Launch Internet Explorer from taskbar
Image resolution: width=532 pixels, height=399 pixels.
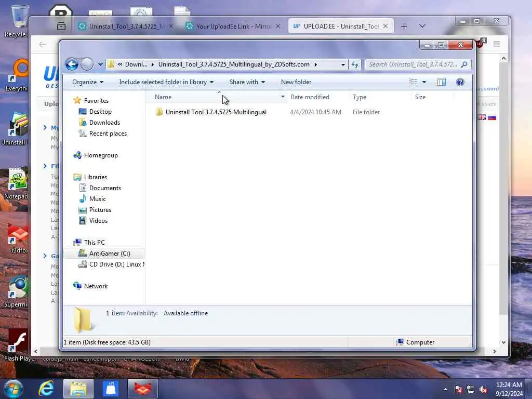tap(46, 389)
